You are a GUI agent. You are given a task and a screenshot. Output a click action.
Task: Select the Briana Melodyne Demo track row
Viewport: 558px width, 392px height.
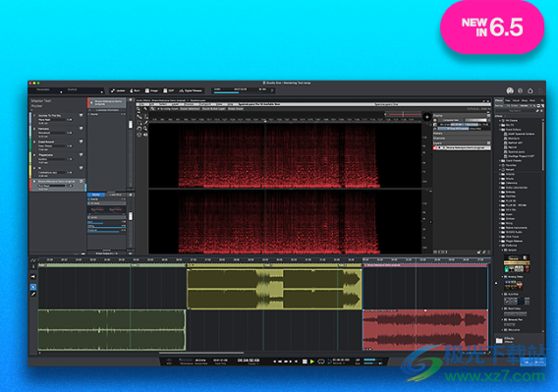[57, 185]
